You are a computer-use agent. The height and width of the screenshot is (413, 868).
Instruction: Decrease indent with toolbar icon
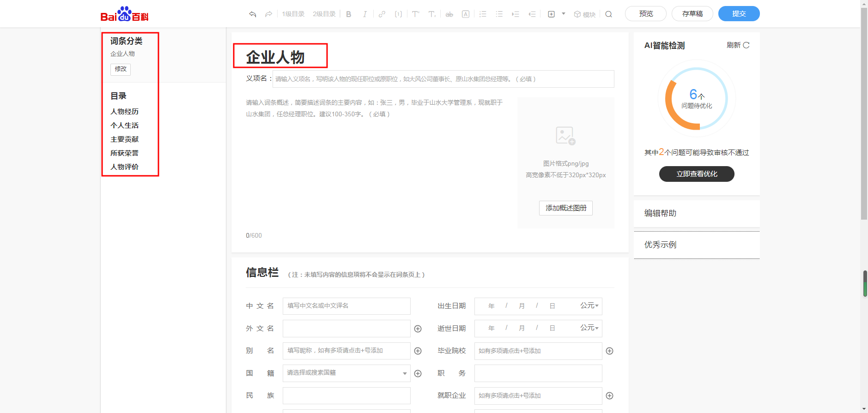coord(532,14)
